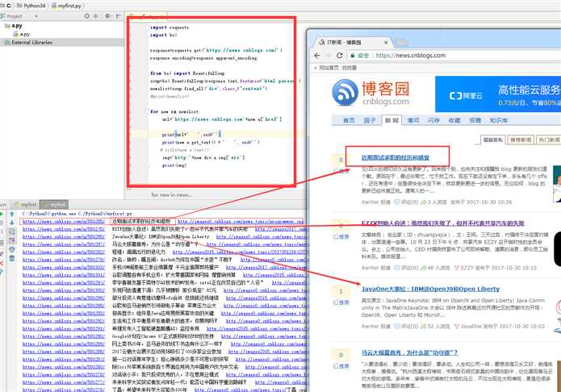Select the IT新闻 - 博客园 browser tab
Image resolution: width=561 pixels, height=392 pixels.
(350, 43)
